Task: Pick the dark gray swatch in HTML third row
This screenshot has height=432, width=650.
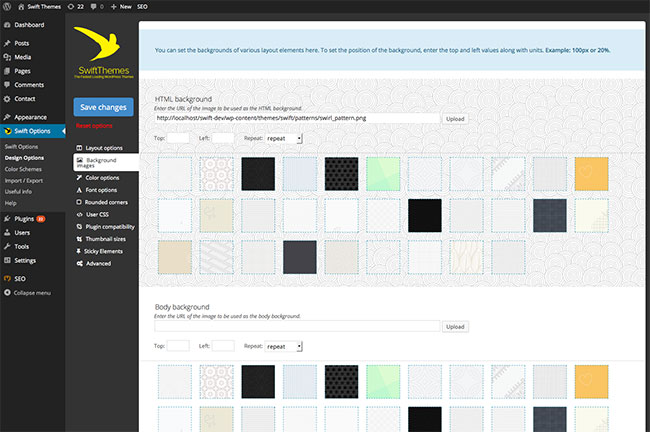Action: click(300, 257)
